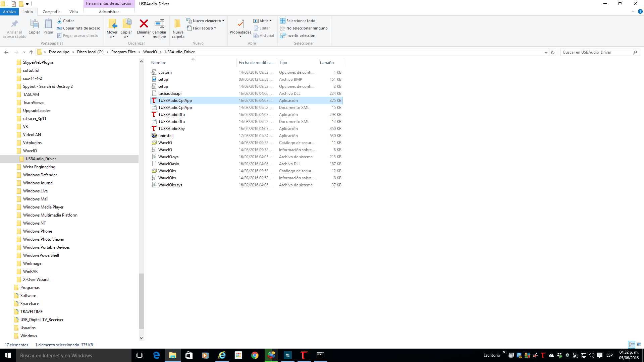Click No seleccionar ninguno

point(304,28)
